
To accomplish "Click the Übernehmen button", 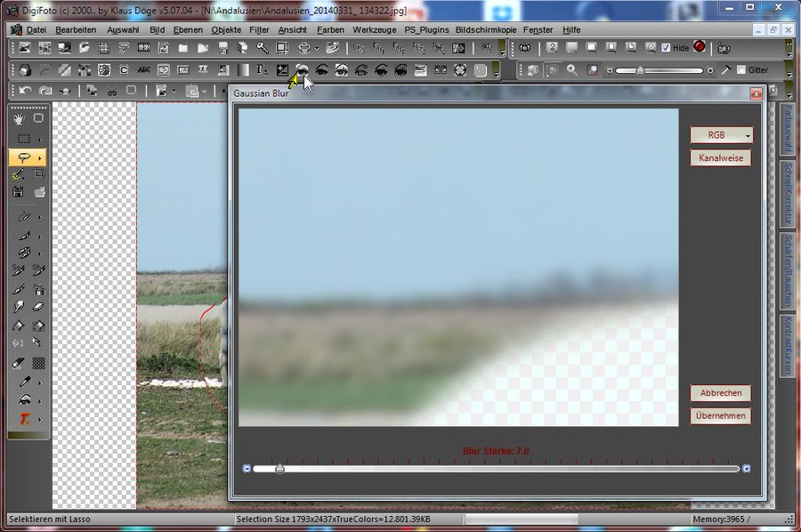I will (721, 416).
